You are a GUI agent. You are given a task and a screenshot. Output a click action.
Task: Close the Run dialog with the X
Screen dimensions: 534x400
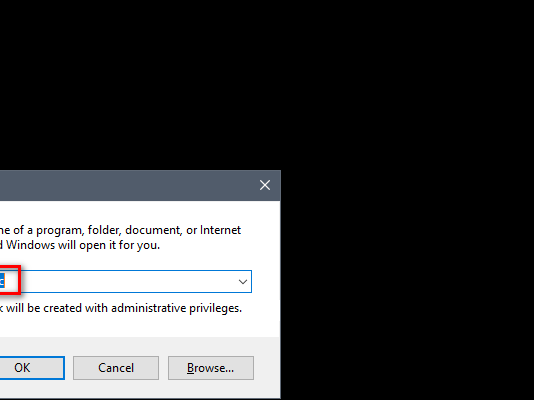[265, 185]
